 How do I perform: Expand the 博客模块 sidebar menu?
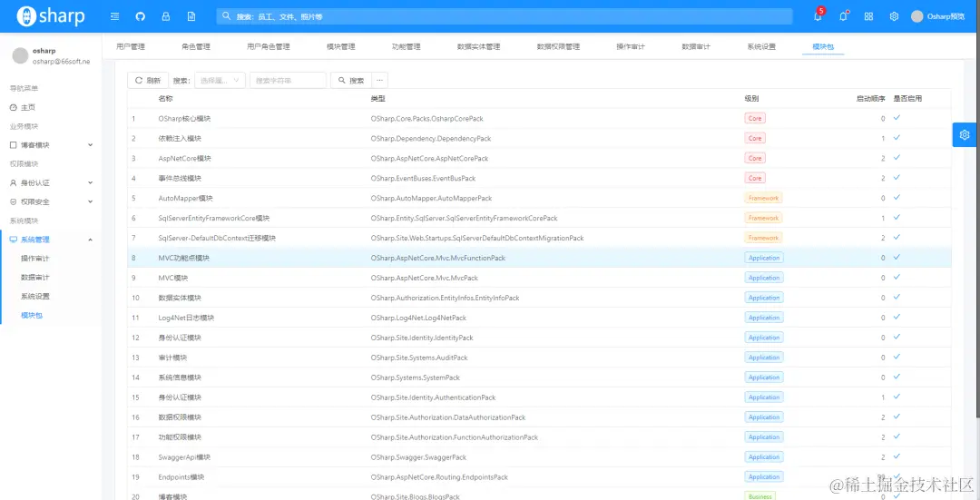(x=50, y=145)
